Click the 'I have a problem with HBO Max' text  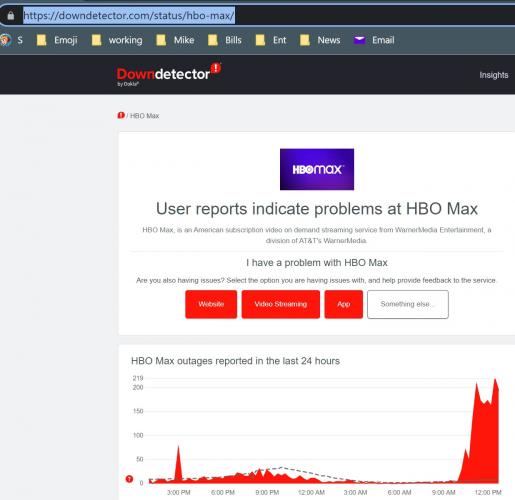317,263
